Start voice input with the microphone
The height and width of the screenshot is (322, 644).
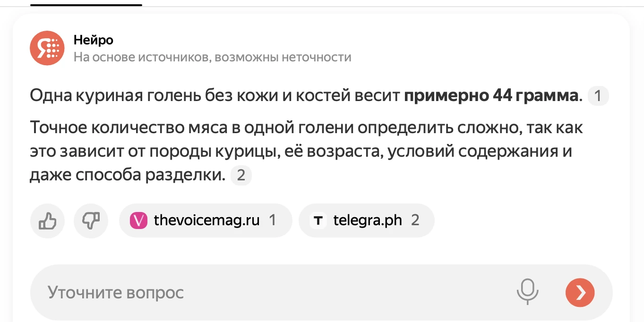click(527, 292)
